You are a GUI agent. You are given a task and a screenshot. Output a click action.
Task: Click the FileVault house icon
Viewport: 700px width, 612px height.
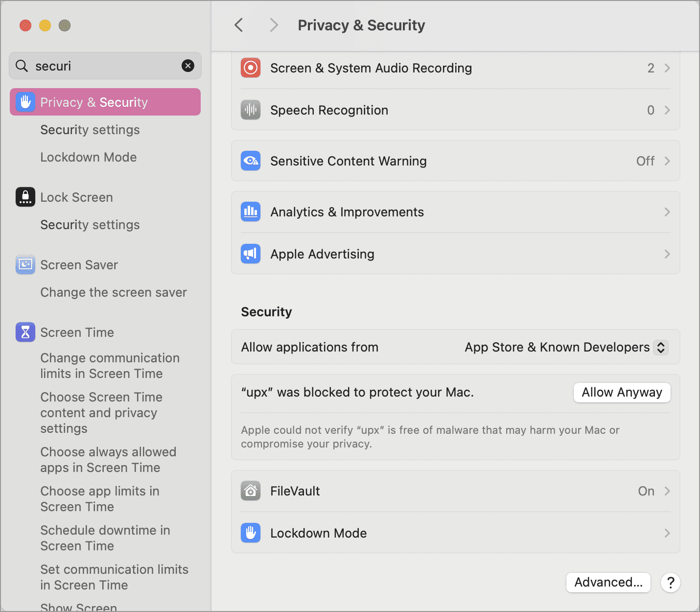[250, 491]
